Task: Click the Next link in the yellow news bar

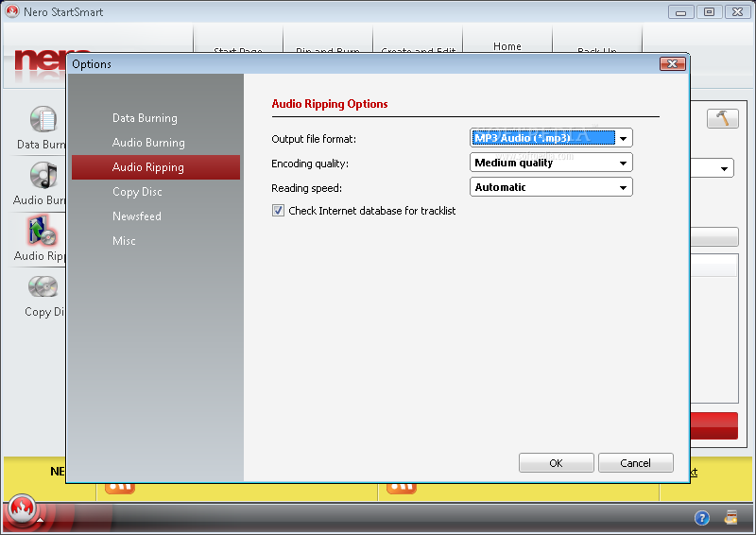Action: pyautogui.click(x=694, y=472)
